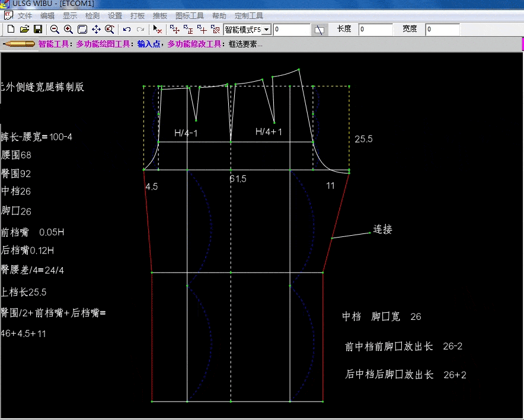Open the 推板 grading menu
This screenshot has width=524, height=420.
coord(159,15)
